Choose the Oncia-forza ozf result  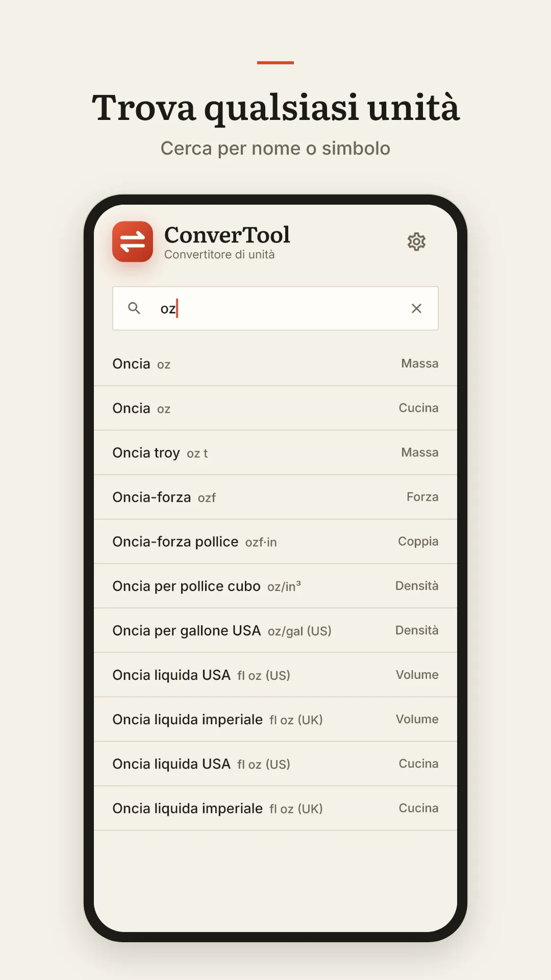coord(275,497)
